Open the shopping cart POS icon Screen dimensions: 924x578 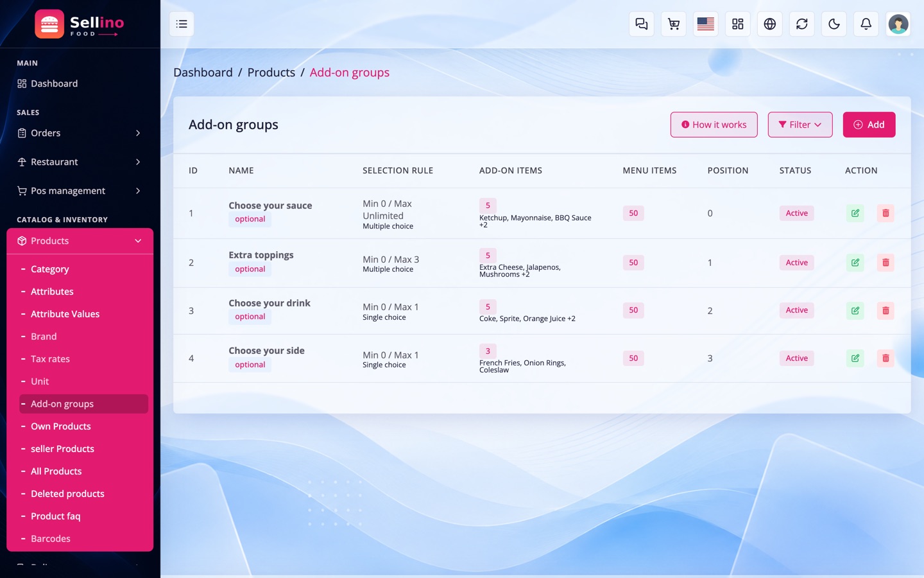coord(674,24)
